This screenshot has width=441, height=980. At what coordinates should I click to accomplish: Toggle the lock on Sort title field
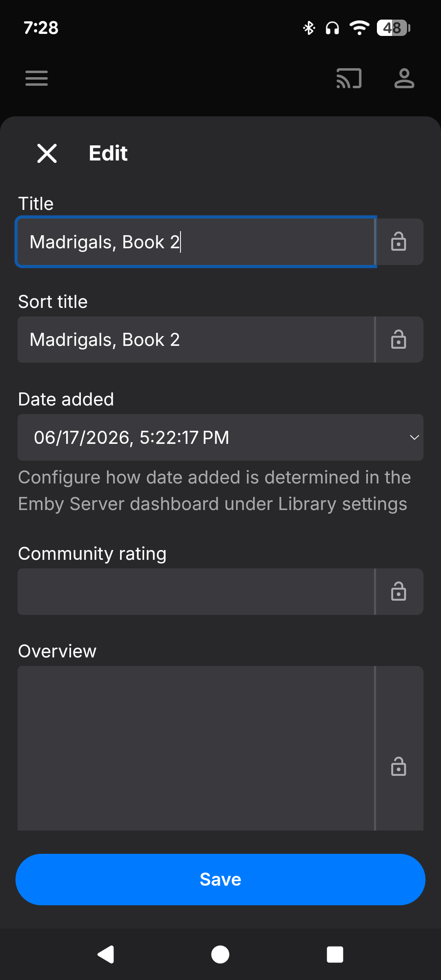point(399,340)
